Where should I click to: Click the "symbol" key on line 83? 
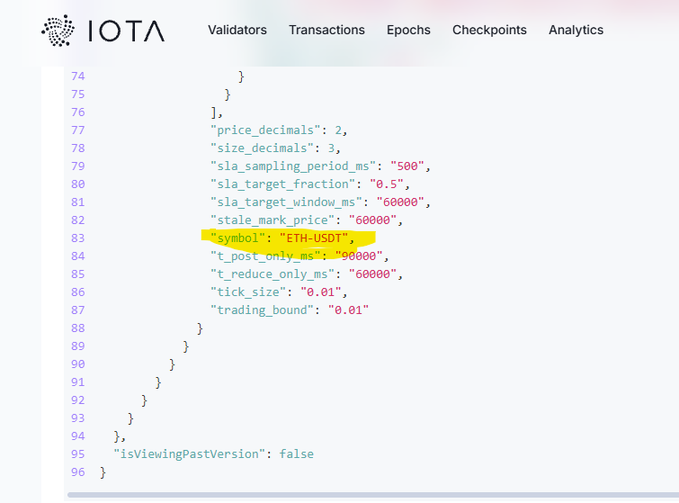coord(237,238)
